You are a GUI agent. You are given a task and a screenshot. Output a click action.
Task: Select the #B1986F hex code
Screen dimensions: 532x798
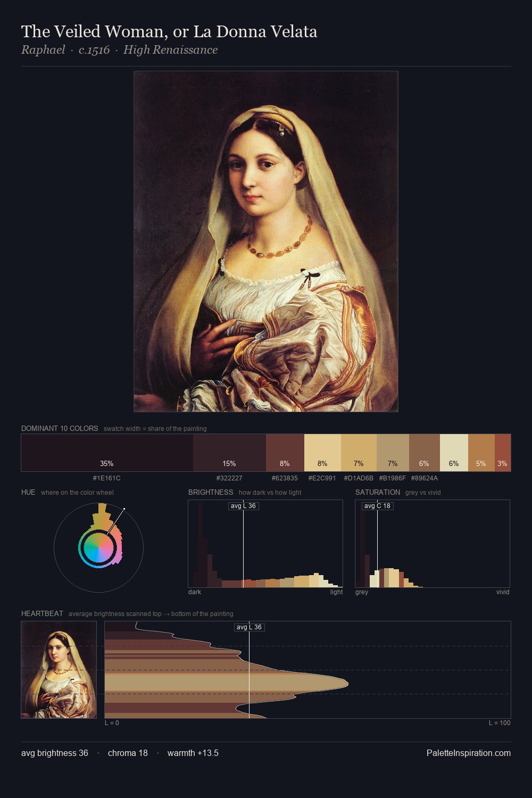coord(393,478)
